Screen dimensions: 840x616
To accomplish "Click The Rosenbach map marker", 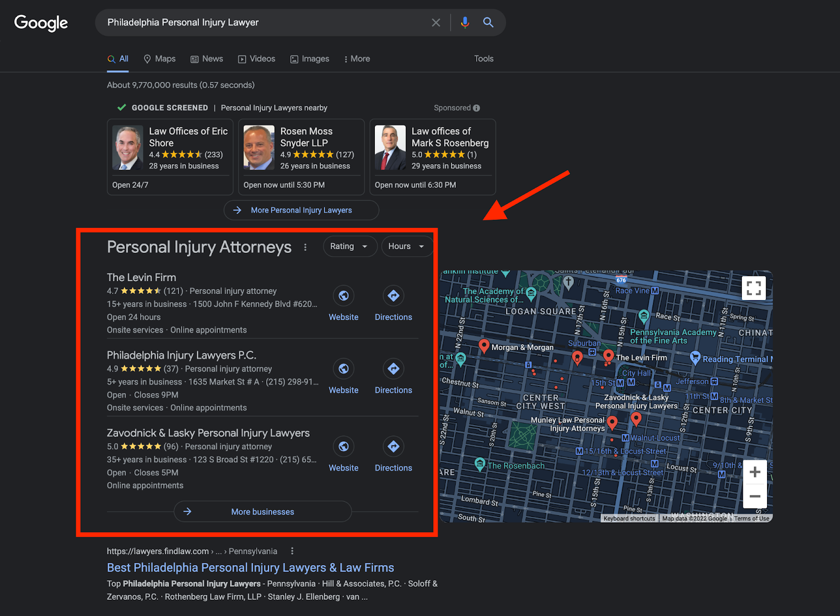I will pyautogui.click(x=480, y=464).
